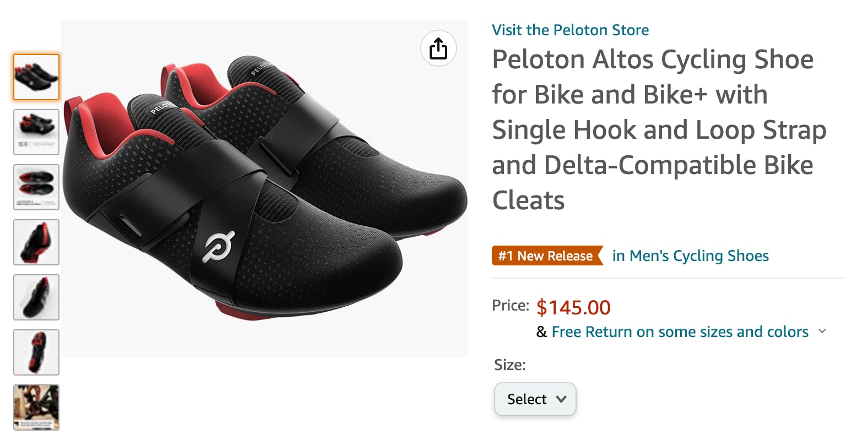Show third thumbnail with two shoes stacked

pos(36,187)
